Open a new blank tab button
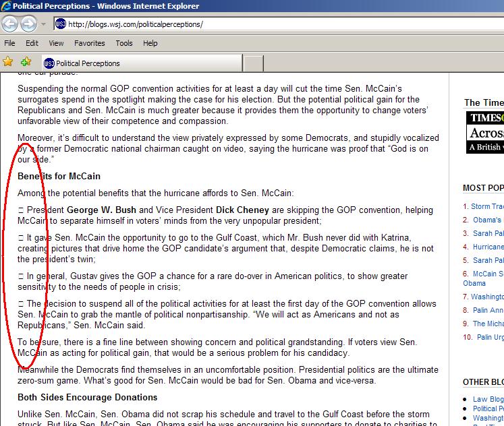 253,63
